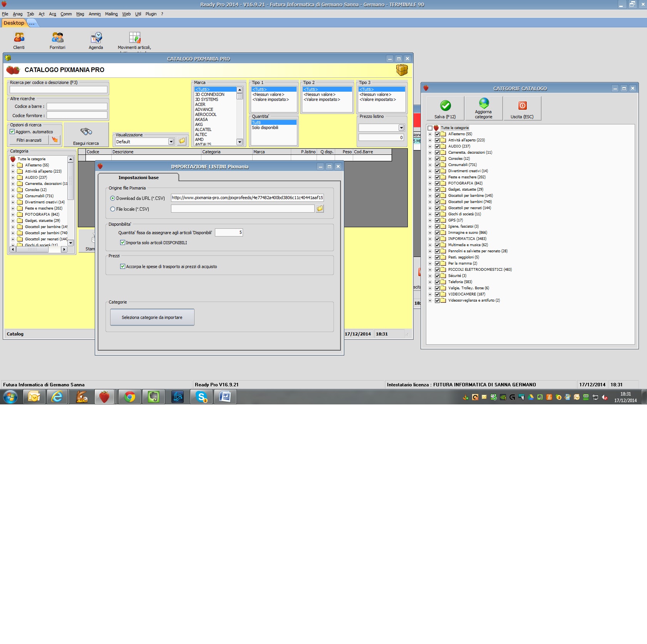Open Internet Explorer from taskbar
This screenshot has width=647, height=644.
57,397
